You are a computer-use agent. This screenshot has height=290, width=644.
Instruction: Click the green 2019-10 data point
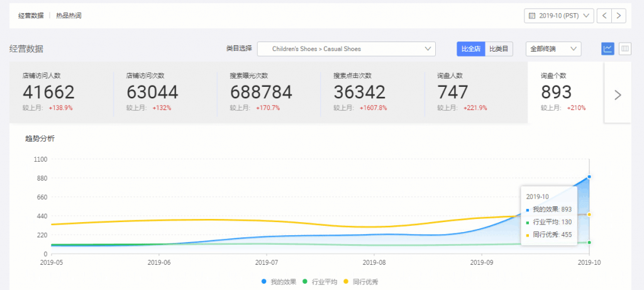click(589, 242)
